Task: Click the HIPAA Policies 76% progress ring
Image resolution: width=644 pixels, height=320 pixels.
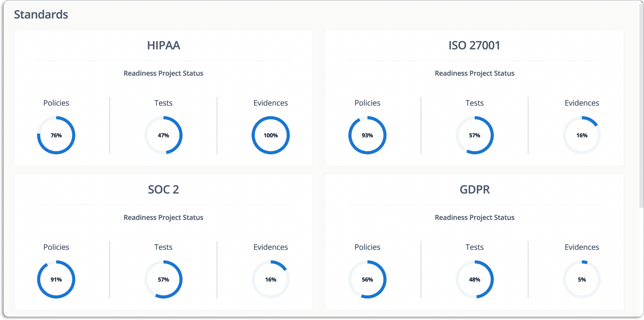Action: [x=56, y=135]
